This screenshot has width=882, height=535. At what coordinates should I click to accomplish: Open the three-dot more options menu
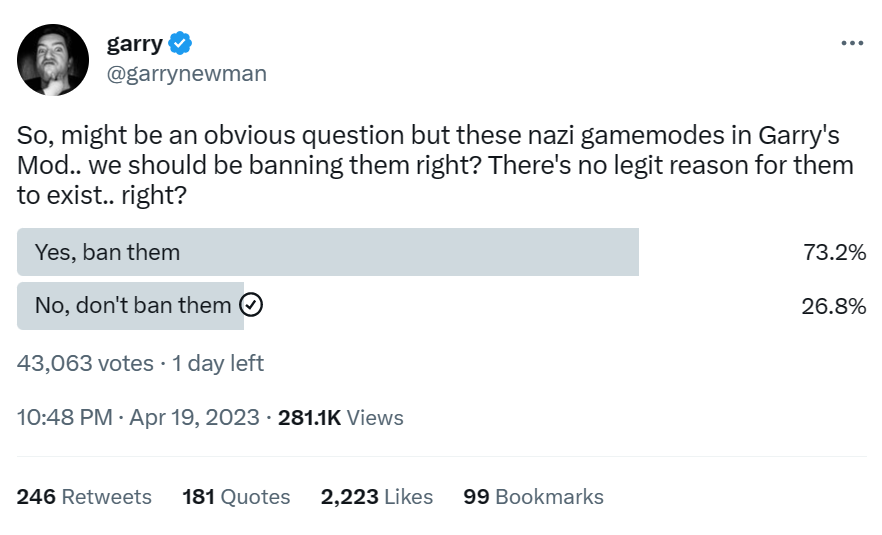click(x=851, y=44)
